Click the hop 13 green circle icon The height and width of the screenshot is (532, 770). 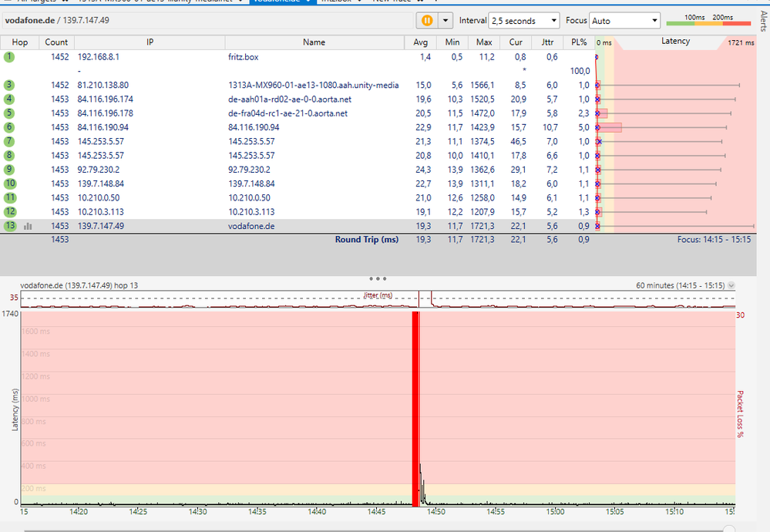(x=10, y=226)
